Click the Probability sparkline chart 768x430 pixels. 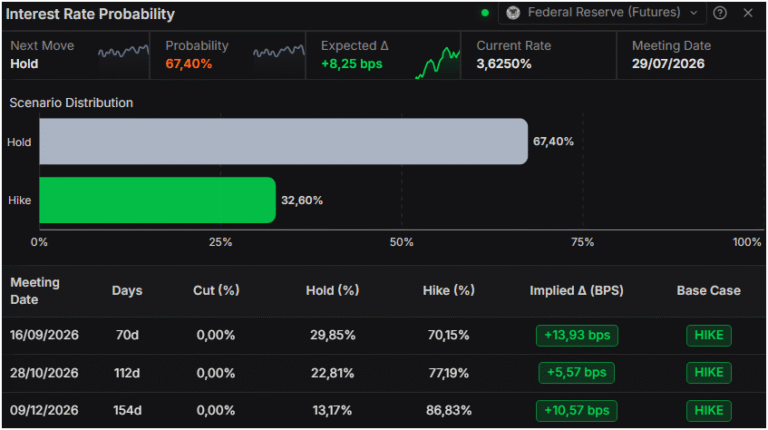pyautogui.click(x=279, y=52)
